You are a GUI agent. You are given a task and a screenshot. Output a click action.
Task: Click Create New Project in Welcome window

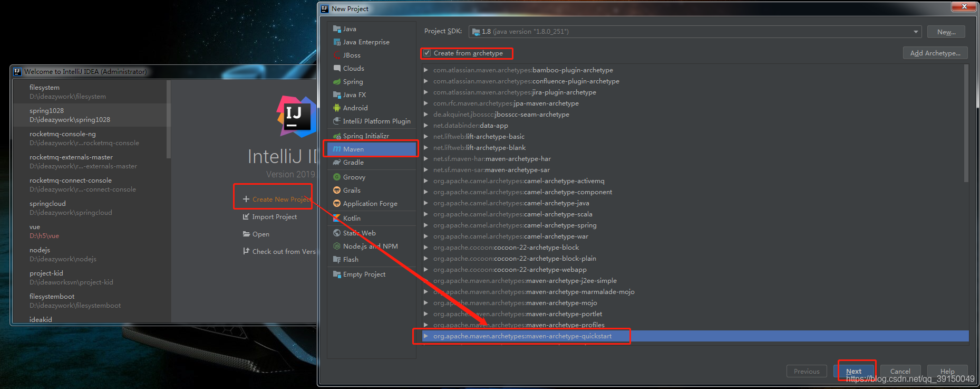coord(280,199)
